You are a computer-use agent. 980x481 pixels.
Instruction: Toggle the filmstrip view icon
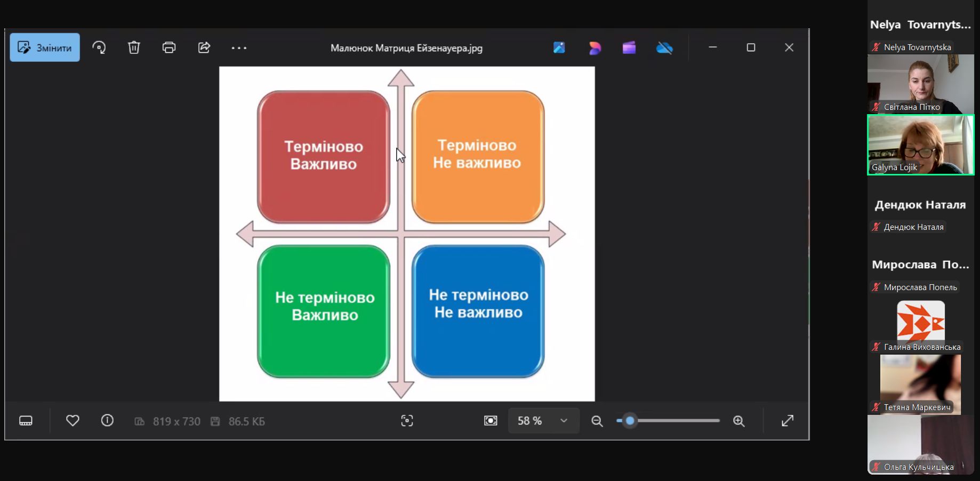pyautogui.click(x=26, y=421)
